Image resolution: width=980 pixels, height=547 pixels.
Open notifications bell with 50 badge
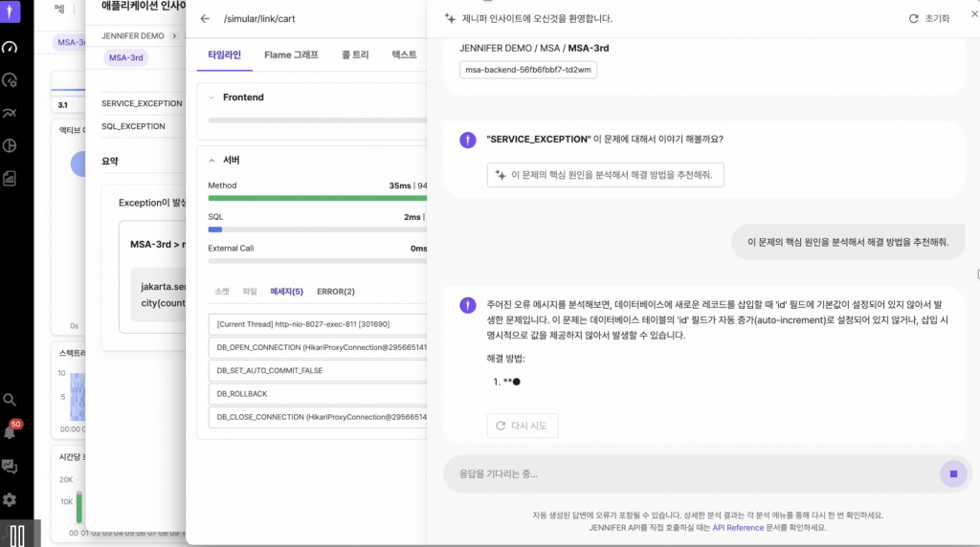(x=10, y=432)
